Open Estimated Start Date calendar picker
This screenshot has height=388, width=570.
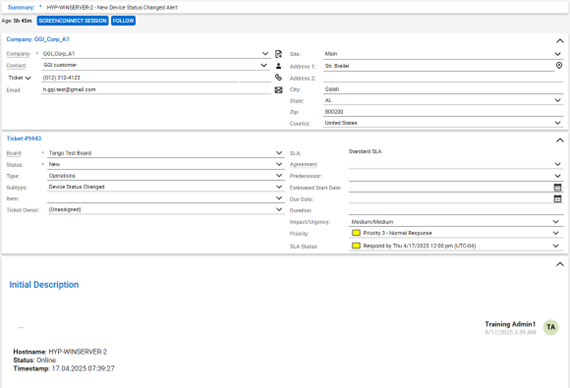558,187
